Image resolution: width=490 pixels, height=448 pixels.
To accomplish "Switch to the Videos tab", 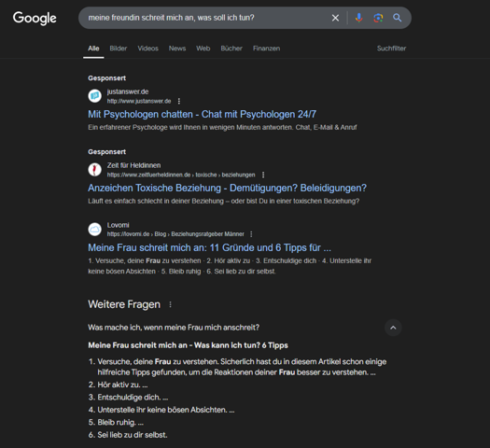I will point(147,49).
